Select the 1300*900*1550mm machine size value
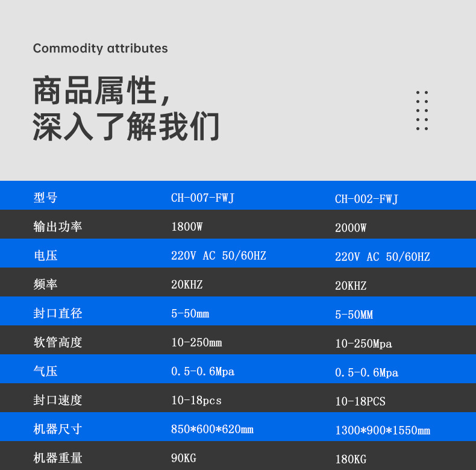The height and width of the screenshot is (470, 476). [x=383, y=430]
